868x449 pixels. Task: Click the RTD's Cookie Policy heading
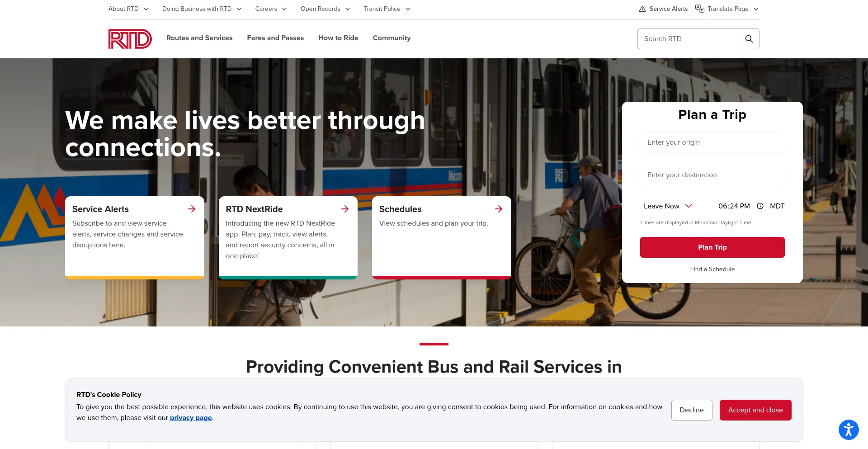pyautogui.click(x=109, y=395)
